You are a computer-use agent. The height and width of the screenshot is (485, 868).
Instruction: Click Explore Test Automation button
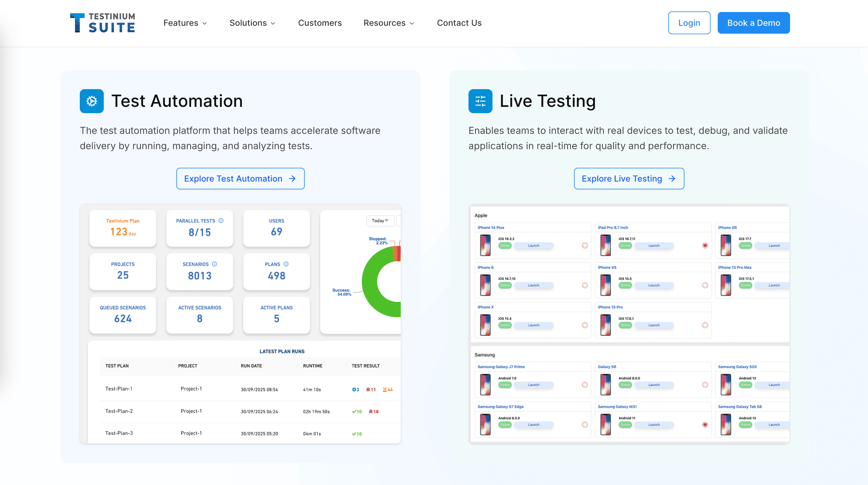[x=240, y=178]
